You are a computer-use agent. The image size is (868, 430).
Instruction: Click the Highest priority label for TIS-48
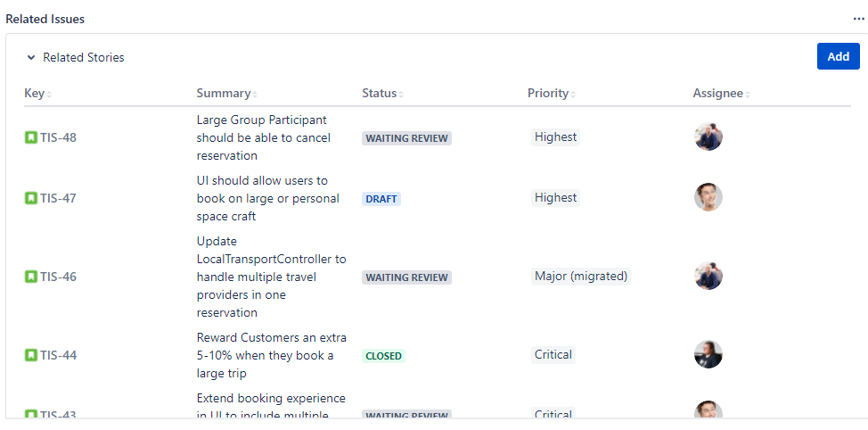555,137
